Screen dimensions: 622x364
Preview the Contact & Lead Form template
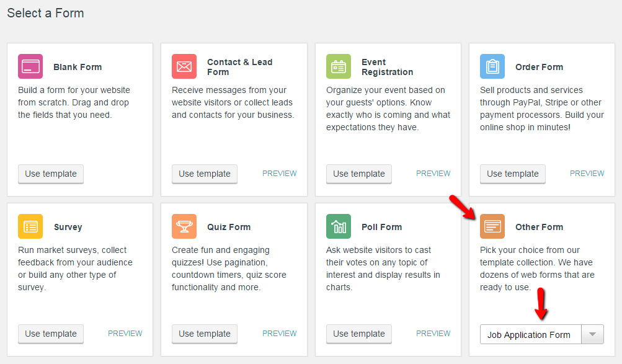coord(279,173)
